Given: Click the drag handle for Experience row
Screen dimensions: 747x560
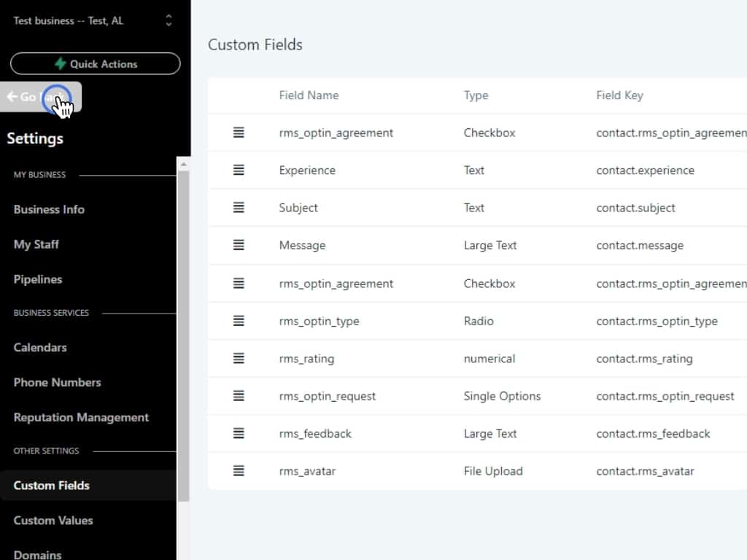Looking at the screenshot, I should (x=239, y=170).
